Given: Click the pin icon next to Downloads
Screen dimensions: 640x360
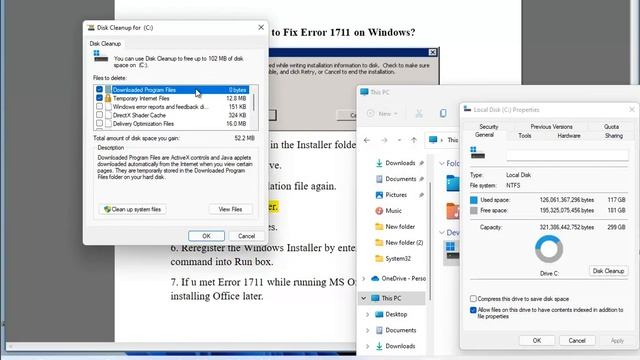Looking at the screenshot, I should coord(421,163).
